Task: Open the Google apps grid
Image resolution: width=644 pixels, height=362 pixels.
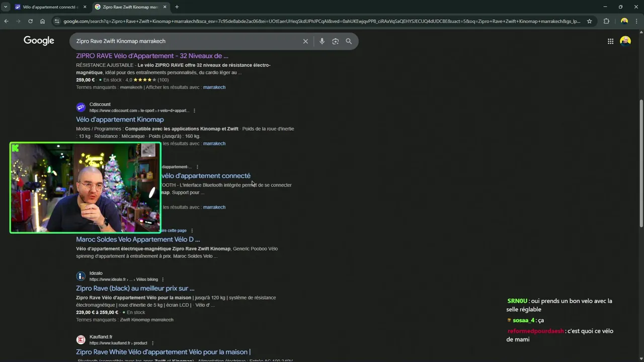Action: [x=610, y=41]
